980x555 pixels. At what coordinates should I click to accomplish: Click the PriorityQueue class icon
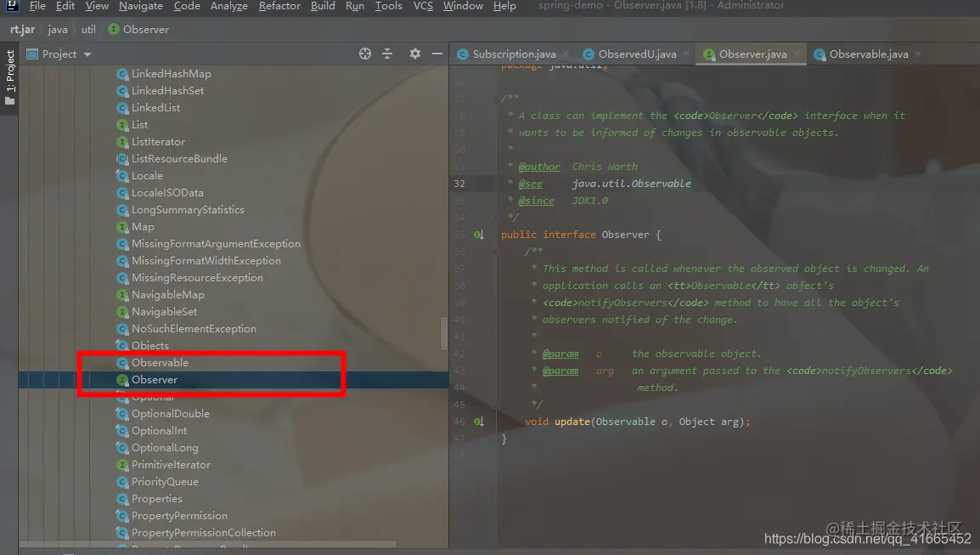[122, 482]
